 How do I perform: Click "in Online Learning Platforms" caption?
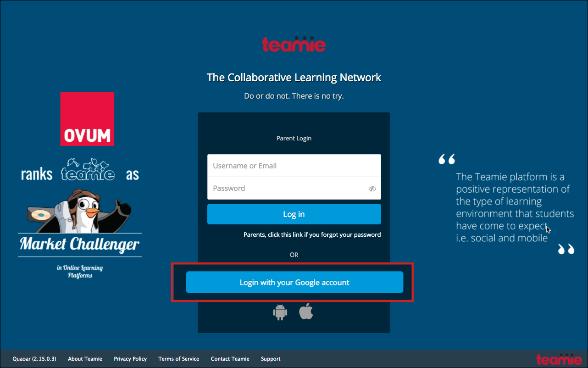(80, 272)
